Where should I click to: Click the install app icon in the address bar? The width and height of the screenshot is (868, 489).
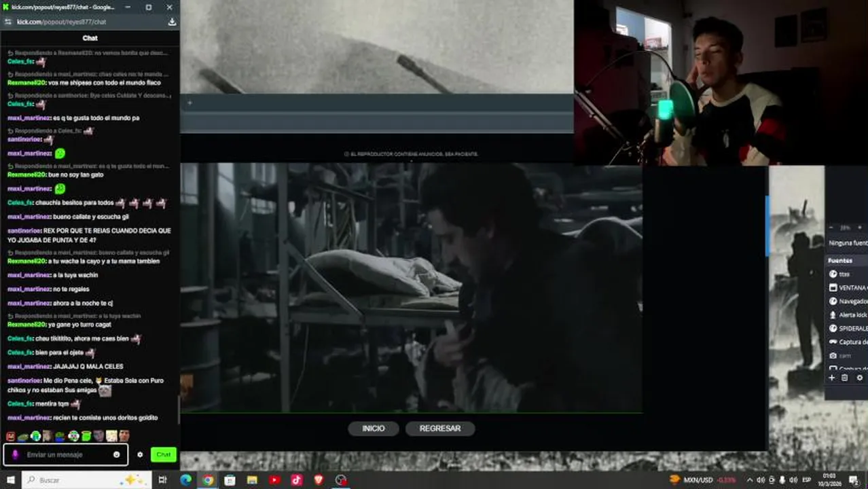(172, 22)
